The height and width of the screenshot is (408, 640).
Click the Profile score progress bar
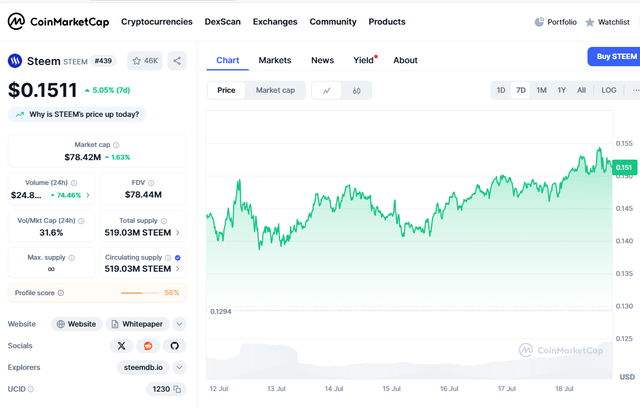[140, 293]
